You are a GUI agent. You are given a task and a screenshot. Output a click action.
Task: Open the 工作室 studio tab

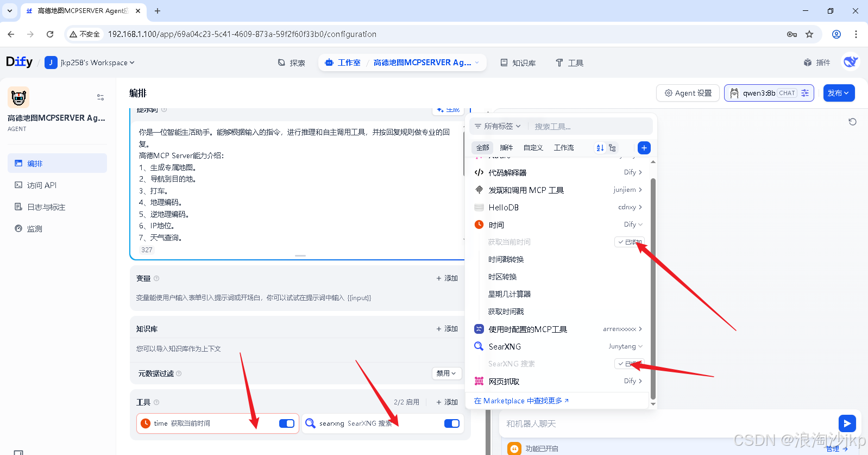[x=343, y=63]
